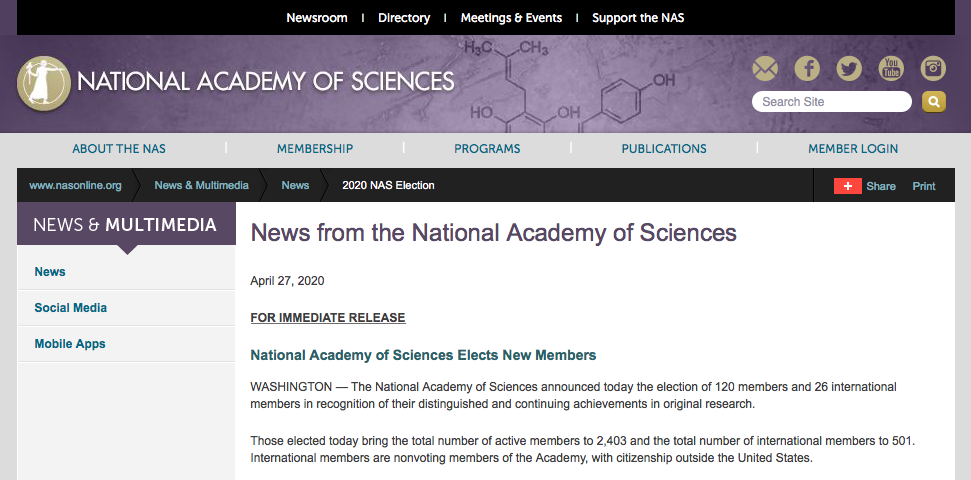Click the gold search magnifier button

click(934, 102)
